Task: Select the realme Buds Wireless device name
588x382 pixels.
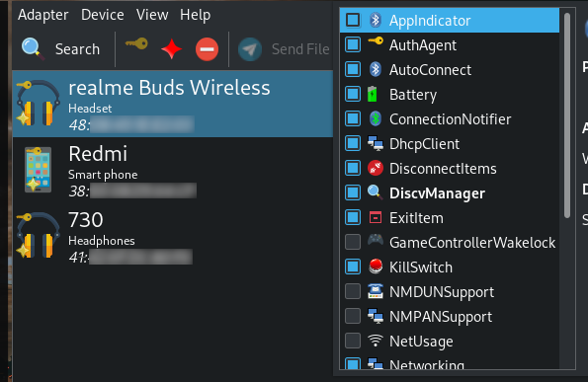Action: [169, 88]
